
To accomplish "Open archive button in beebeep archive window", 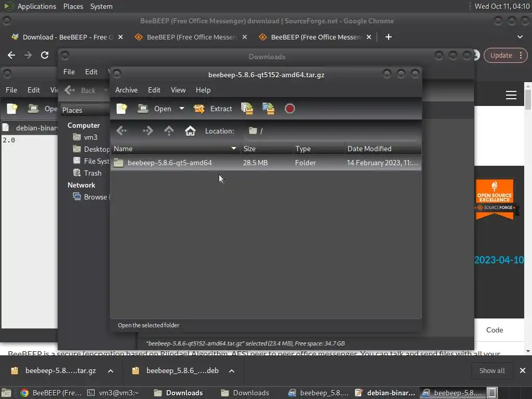I will coord(155,109).
